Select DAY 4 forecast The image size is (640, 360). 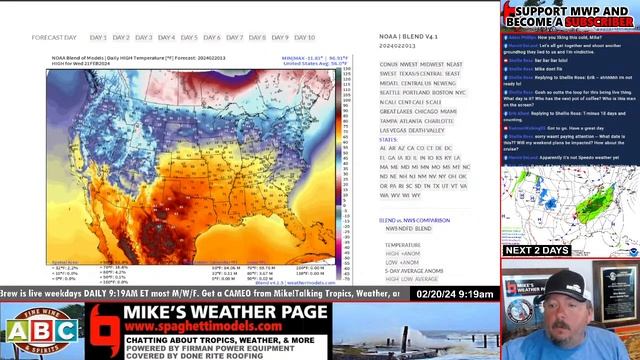[x=166, y=38]
